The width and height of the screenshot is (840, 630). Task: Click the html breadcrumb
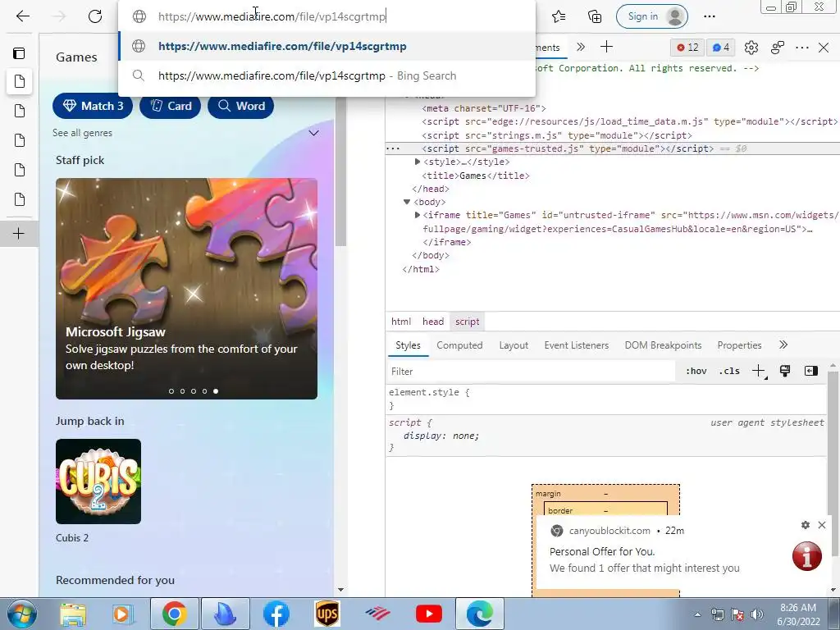[400, 322]
